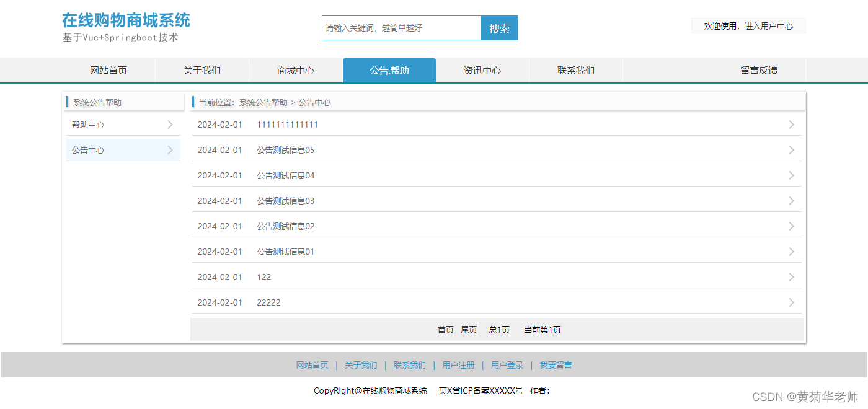Click footer link 关于我们
This screenshot has height=409, width=868.
click(361, 365)
